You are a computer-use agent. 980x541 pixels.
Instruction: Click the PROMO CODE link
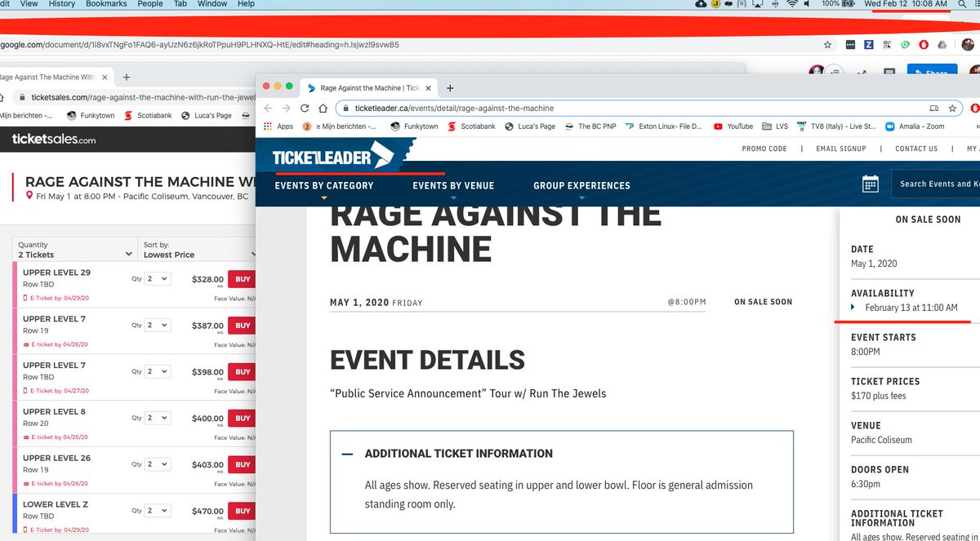(x=764, y=149)
